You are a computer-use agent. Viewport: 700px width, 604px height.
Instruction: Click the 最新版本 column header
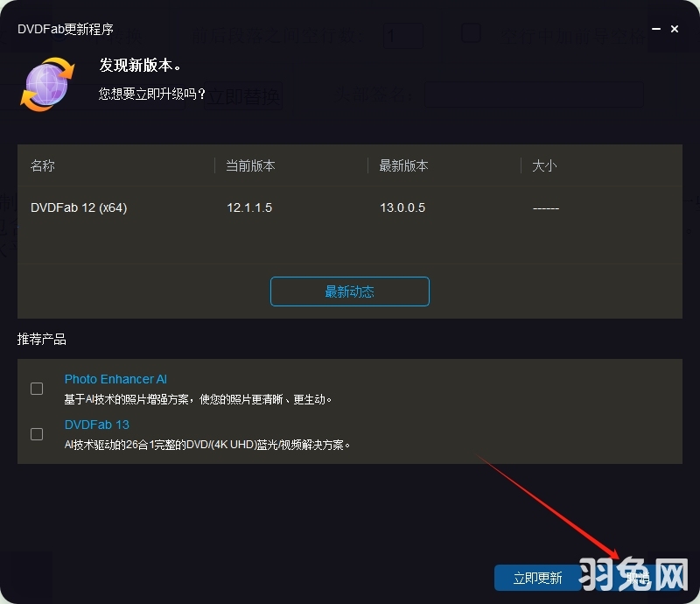(x=402, y=165)
